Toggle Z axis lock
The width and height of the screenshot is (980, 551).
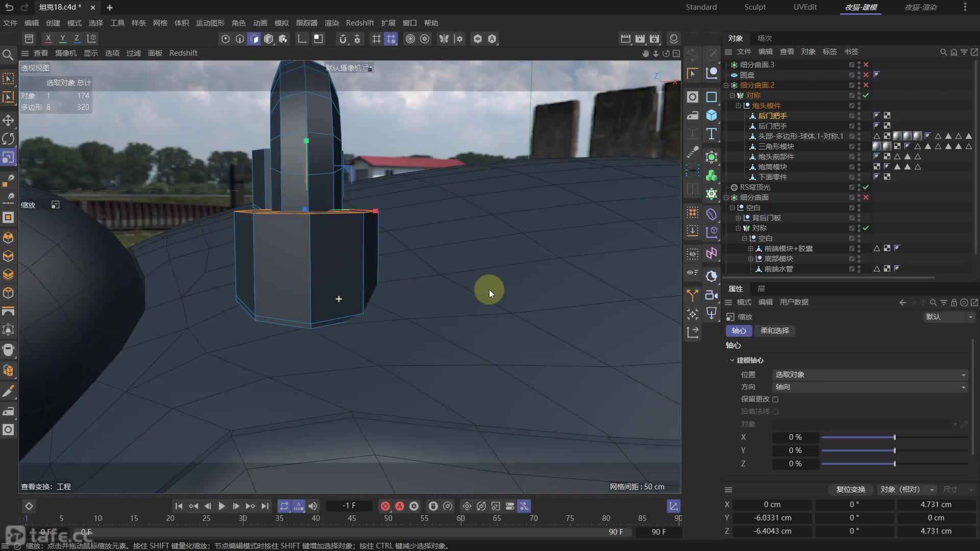point(77,39)
